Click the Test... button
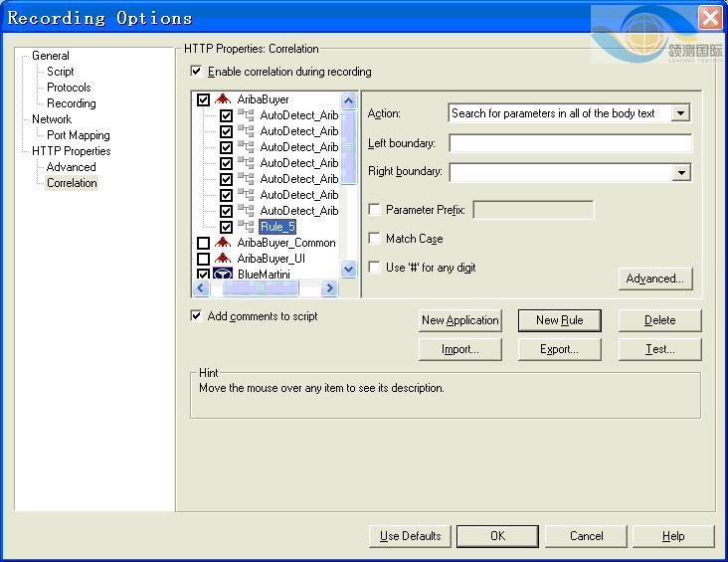 click(x=659, y=349)
